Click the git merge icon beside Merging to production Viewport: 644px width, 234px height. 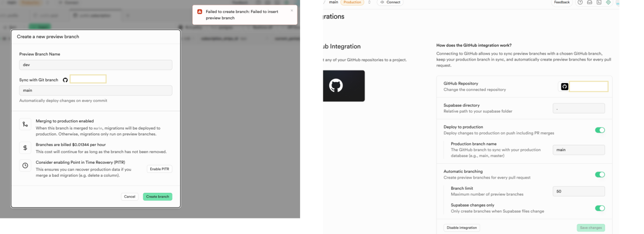25,124
